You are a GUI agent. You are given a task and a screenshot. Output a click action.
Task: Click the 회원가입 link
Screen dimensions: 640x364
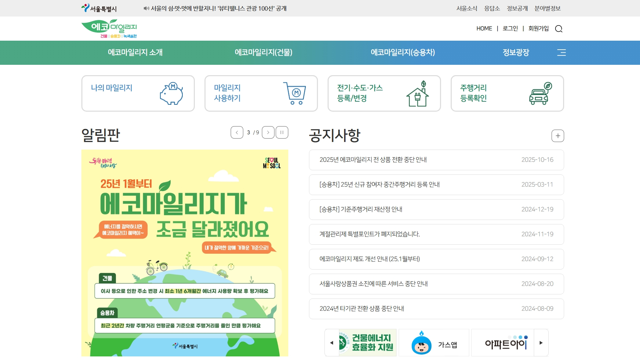(x=539, y=29)
